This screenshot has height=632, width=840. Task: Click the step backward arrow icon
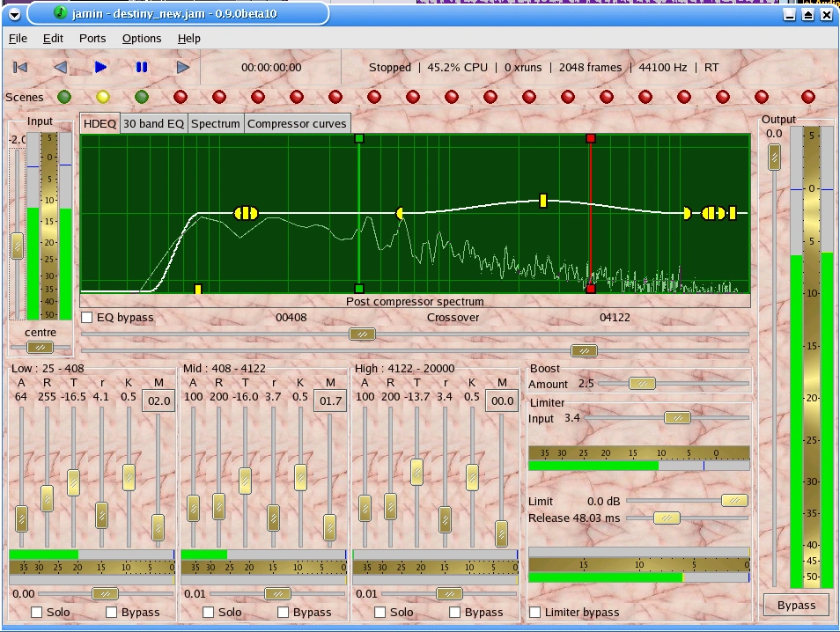[x=60, y=67]
